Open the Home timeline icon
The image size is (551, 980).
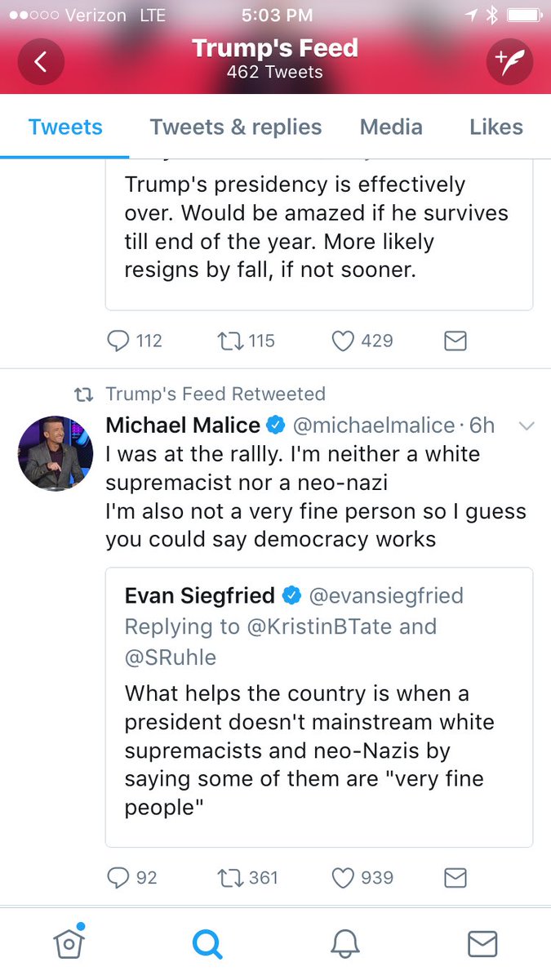69,943
